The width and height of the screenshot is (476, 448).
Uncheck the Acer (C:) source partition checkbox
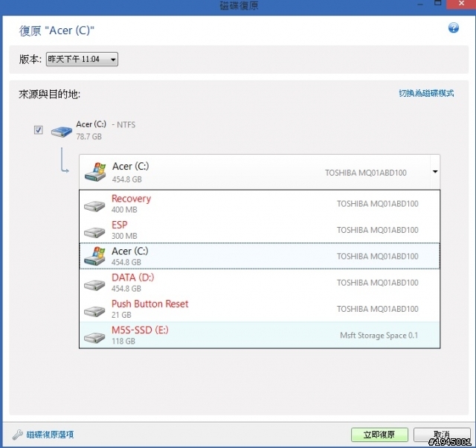pyautogui.click(x=38, y=130)
